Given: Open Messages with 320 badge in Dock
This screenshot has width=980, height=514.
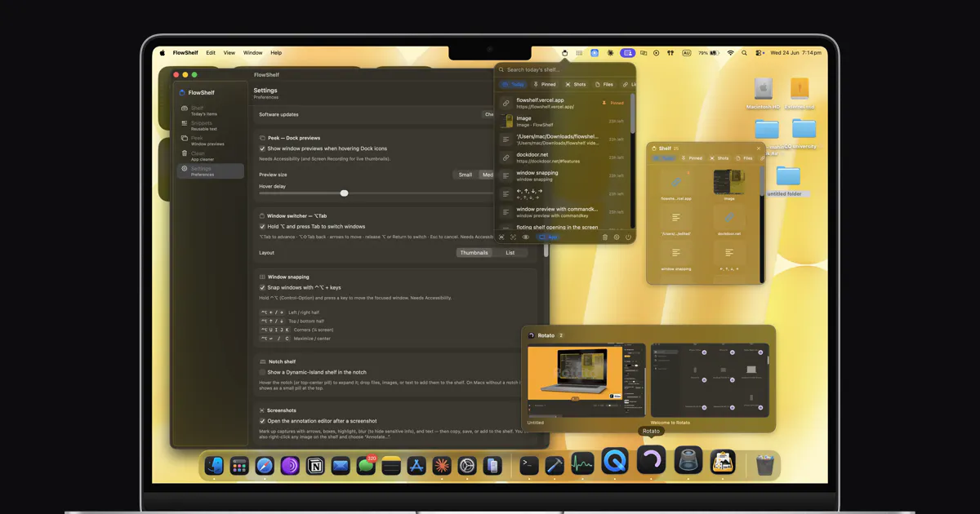Looking at the screenshot, I should click(366, 465).
